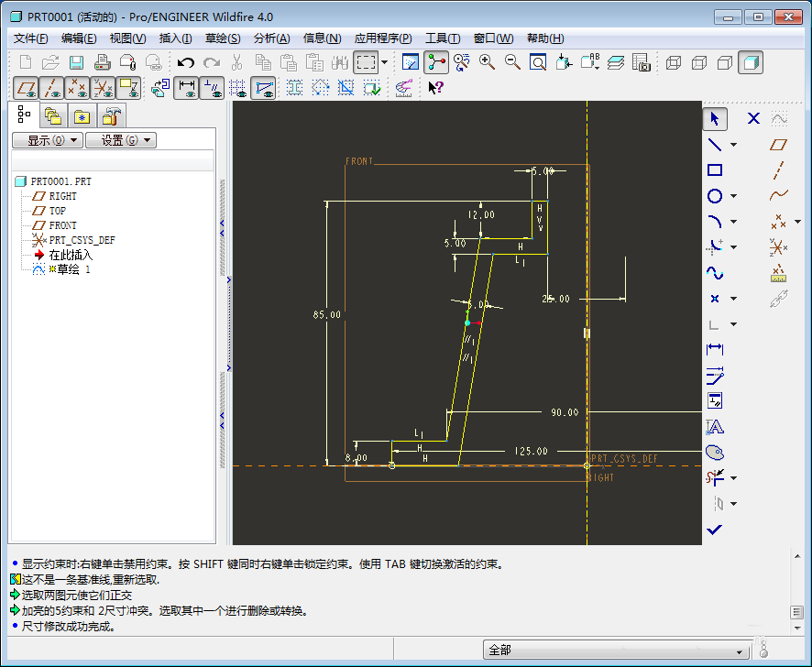The height and width of the screenshot is (667, 812).
Task: Click the Trim entities tool
Action: (715, 478)
